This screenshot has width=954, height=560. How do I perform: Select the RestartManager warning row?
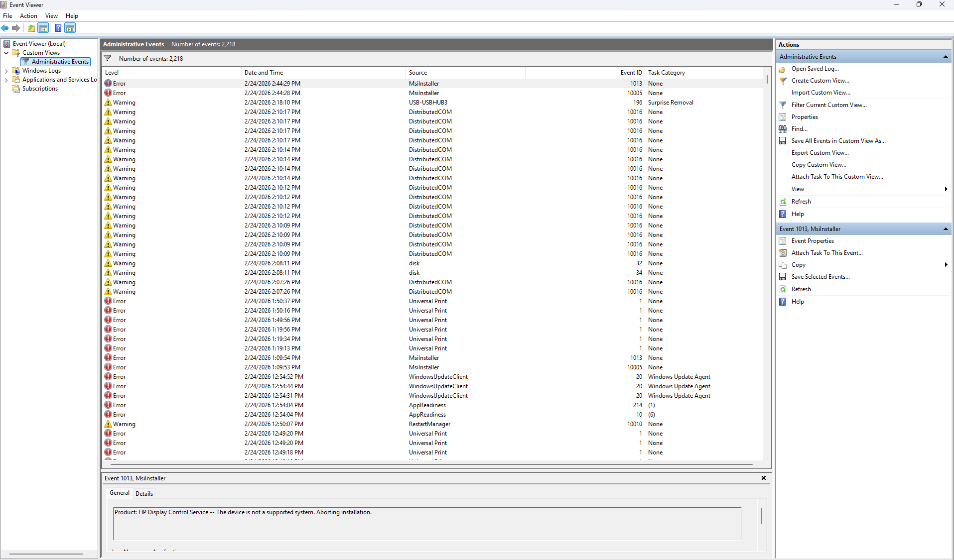click(432, 424)
